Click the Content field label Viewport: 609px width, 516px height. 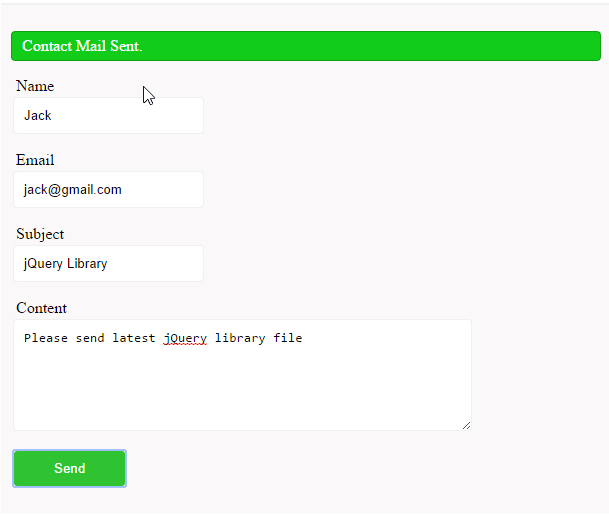[42, 308]
